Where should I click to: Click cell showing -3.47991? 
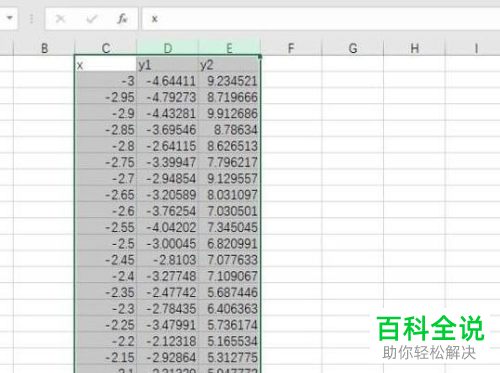point(168,325)
